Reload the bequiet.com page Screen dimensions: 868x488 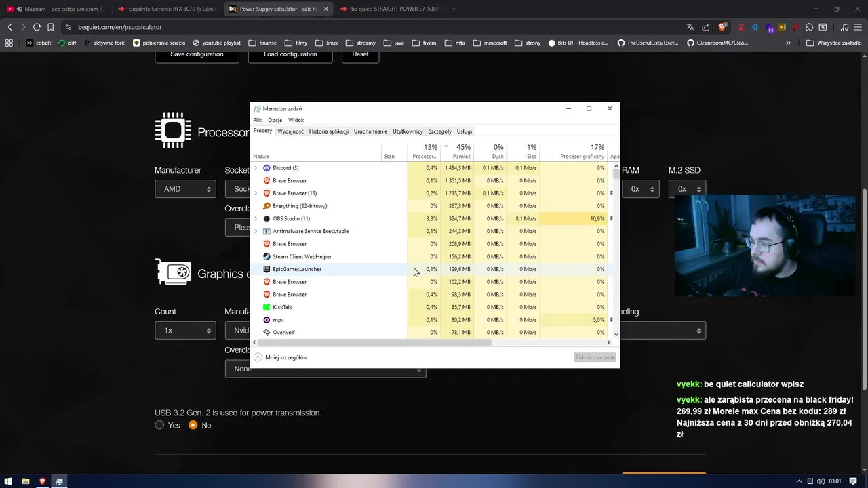click(37, 27)
